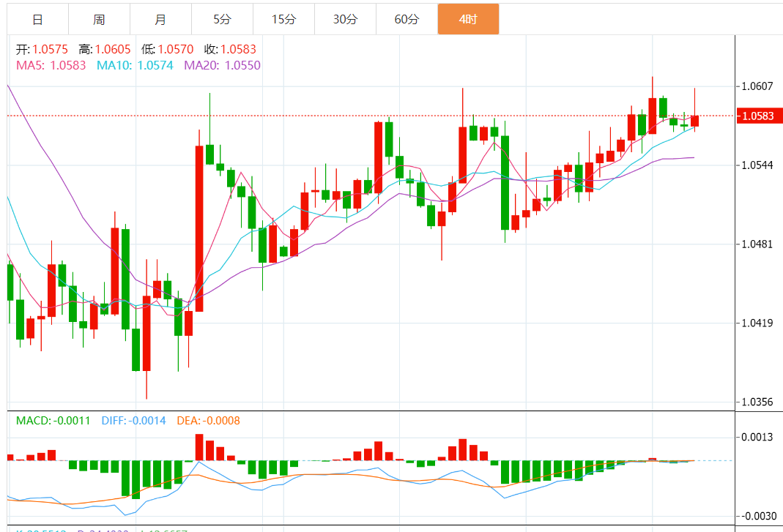The image size is (783, 532).
Task: Click the active 4时 timeframe tab
Action: point(468,20)
